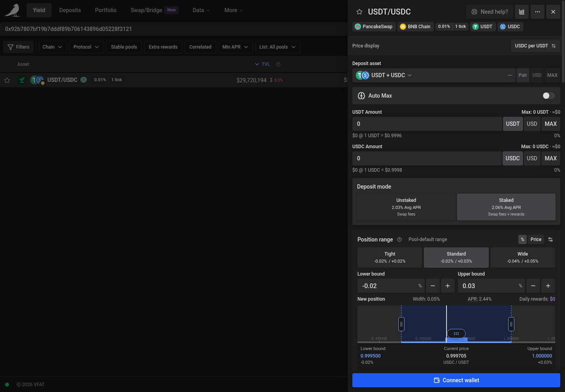The height and width of the screenshot is (392, 565).
Task: Choose the Tight position range preset
Action: 390,258
